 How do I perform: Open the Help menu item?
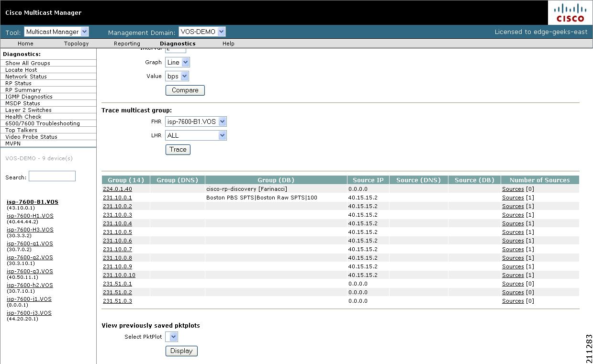click(228, 43)
